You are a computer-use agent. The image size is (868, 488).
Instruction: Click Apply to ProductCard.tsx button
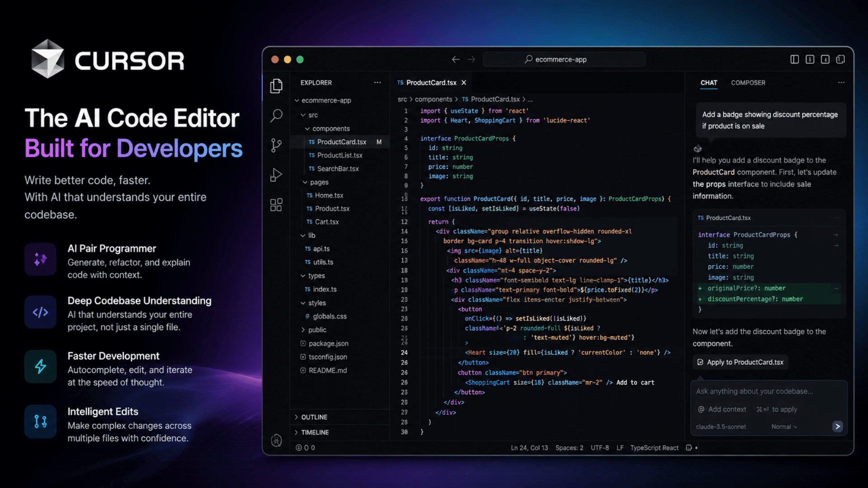(x=741, y=362)
